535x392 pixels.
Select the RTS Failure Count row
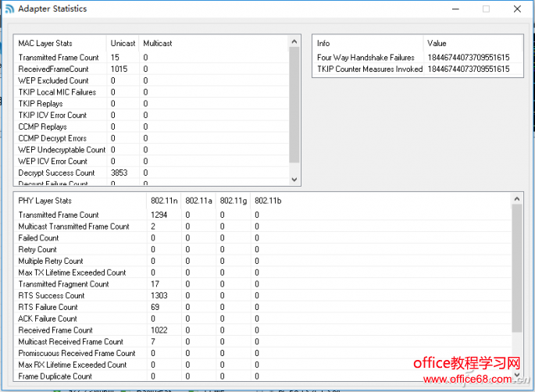point(262,308)
